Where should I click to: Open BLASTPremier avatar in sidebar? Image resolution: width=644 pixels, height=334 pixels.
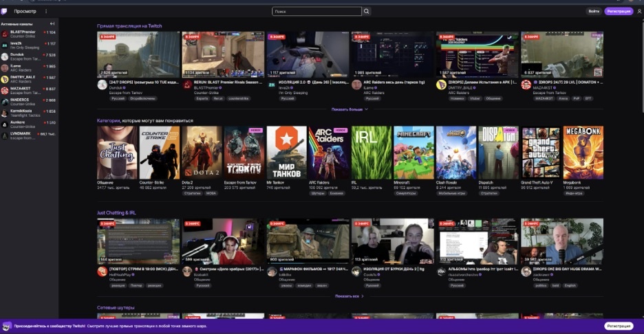coord(5,34)
